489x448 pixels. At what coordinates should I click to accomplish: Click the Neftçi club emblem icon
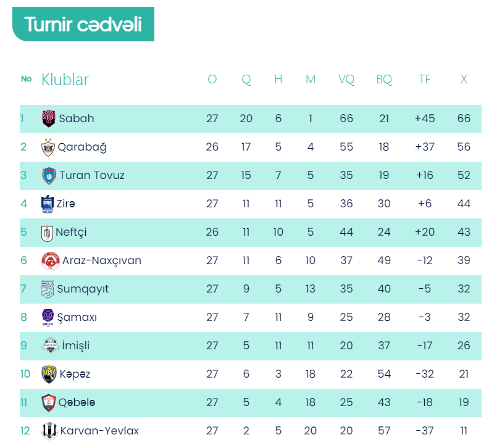click(47, 232)
